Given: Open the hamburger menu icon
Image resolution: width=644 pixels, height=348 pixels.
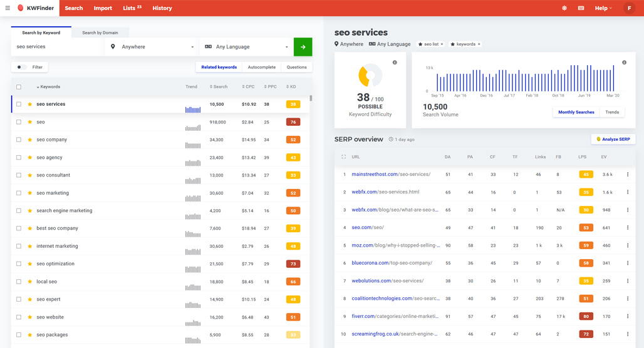Looking at the screenshot, I should [8, 8].
